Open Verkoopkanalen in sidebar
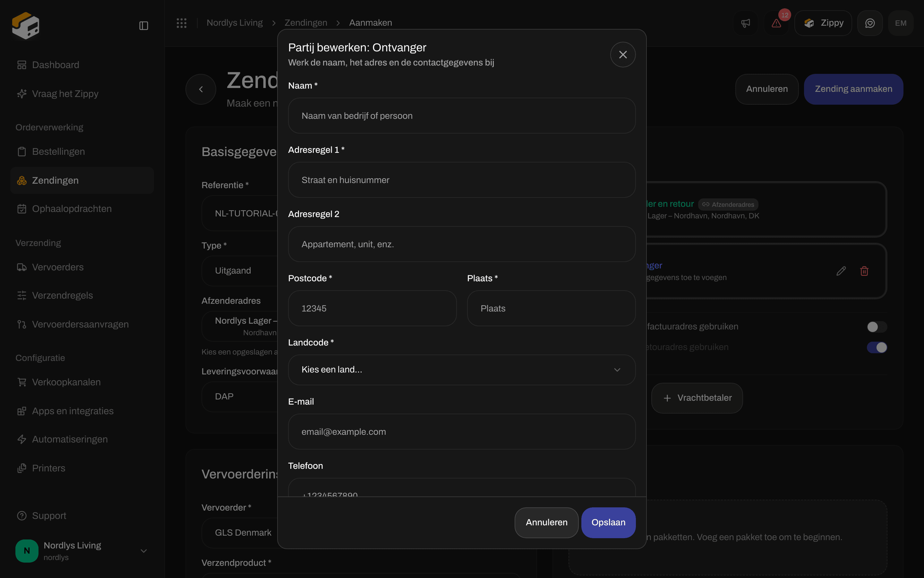The height and width of the screenshot is (578, 924). pyautogui.click(x=82, y=382)
